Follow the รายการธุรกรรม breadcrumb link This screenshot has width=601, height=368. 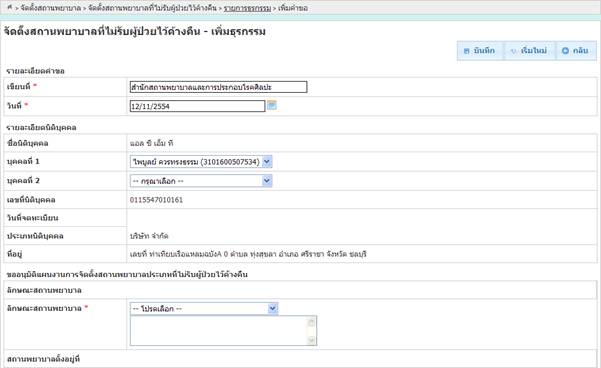point(247,8)
